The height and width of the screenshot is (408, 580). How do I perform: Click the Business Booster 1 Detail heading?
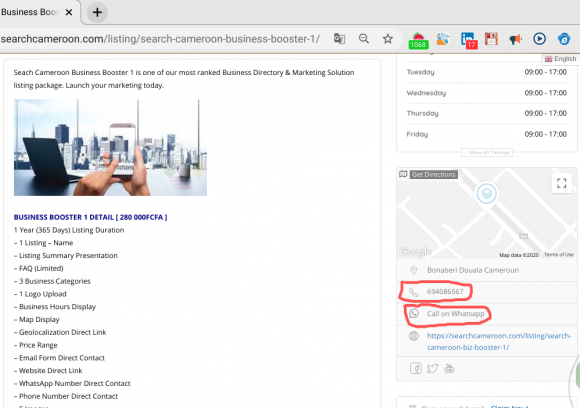(x=90, y=217)
